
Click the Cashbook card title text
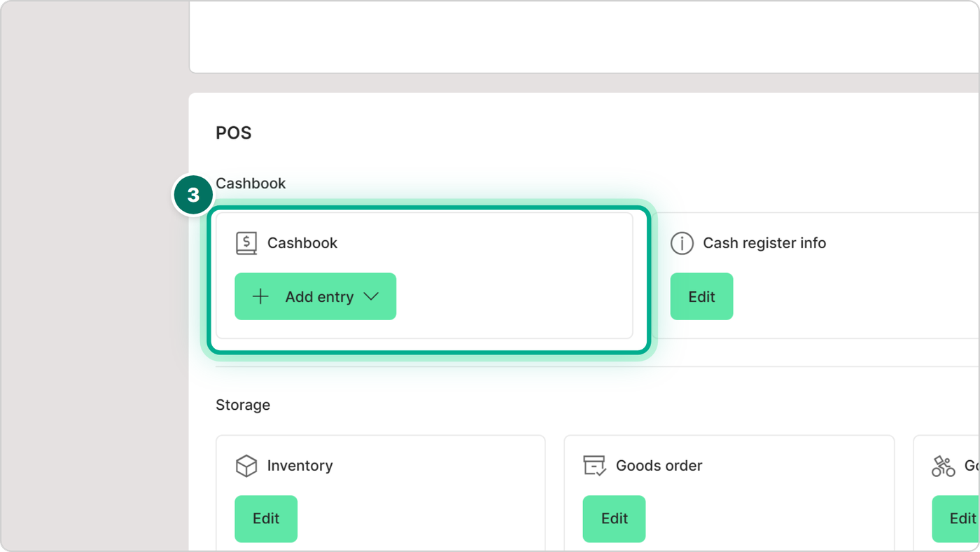(302, 243)
